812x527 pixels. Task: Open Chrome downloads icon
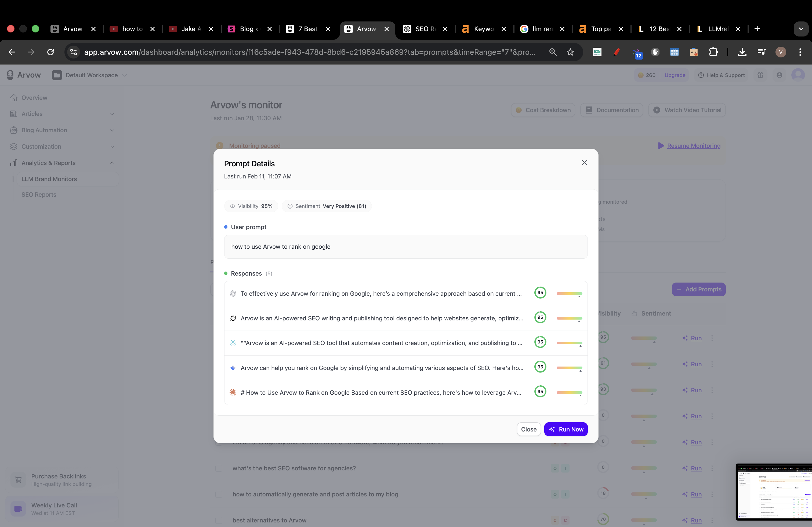pyautogui.click(x=742, y=52)
